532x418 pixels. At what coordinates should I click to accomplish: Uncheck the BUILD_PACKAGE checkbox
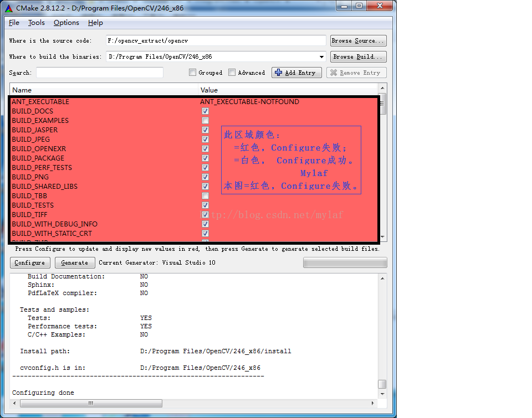click(205, 158)
